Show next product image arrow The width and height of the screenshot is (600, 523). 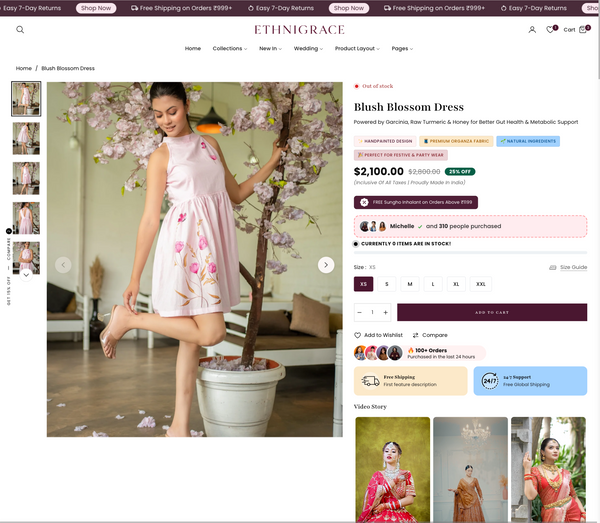(326, 265)
